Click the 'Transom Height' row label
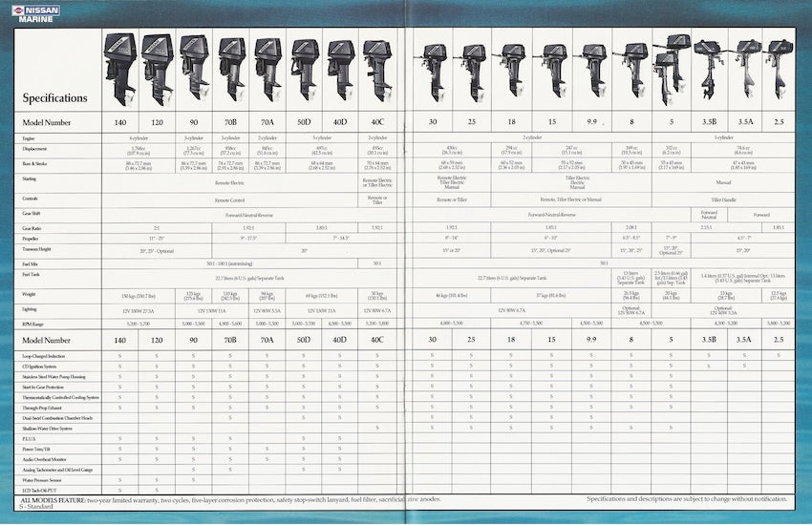 point(36,249)
